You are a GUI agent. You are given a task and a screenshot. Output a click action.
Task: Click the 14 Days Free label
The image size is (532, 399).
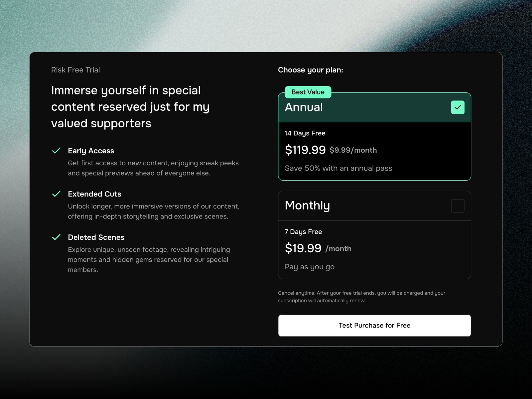point(305,133)
